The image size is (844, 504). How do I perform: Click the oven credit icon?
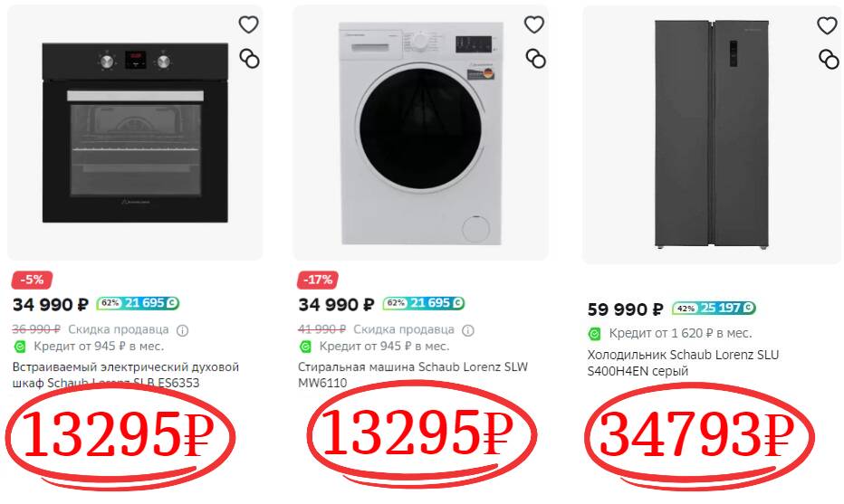(21, 347)
